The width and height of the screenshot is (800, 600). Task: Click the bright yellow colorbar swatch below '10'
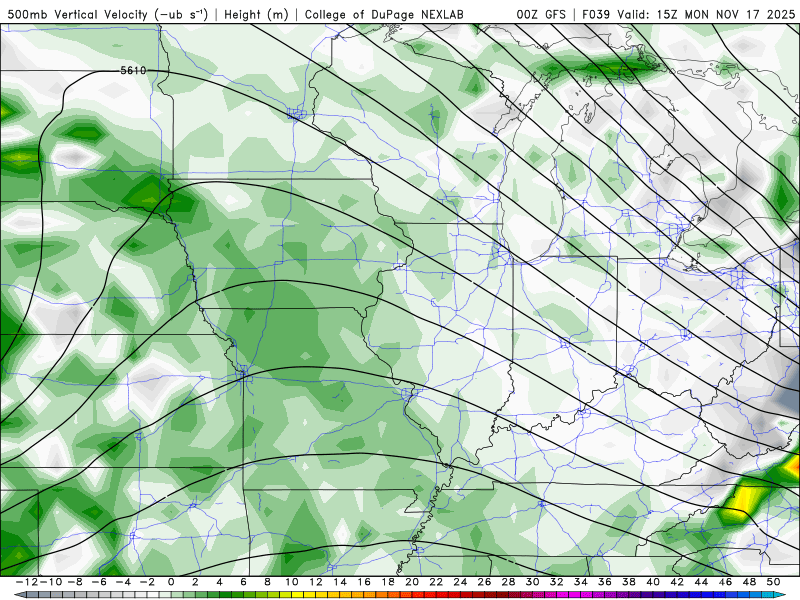(297, 595)
